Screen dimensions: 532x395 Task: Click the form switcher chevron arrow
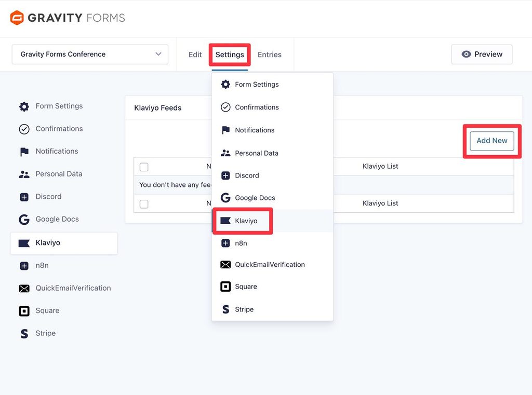coord(158,54)
